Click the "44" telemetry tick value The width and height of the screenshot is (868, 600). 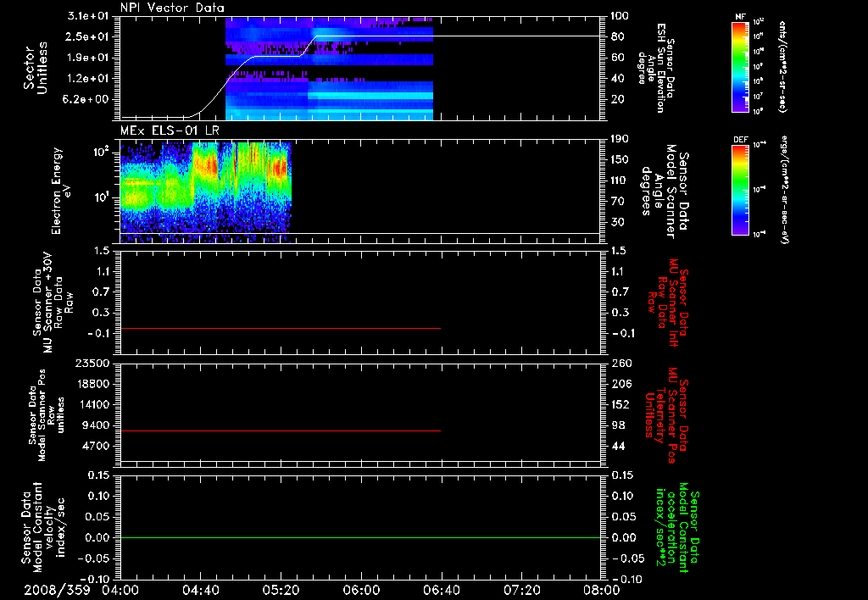617,446
